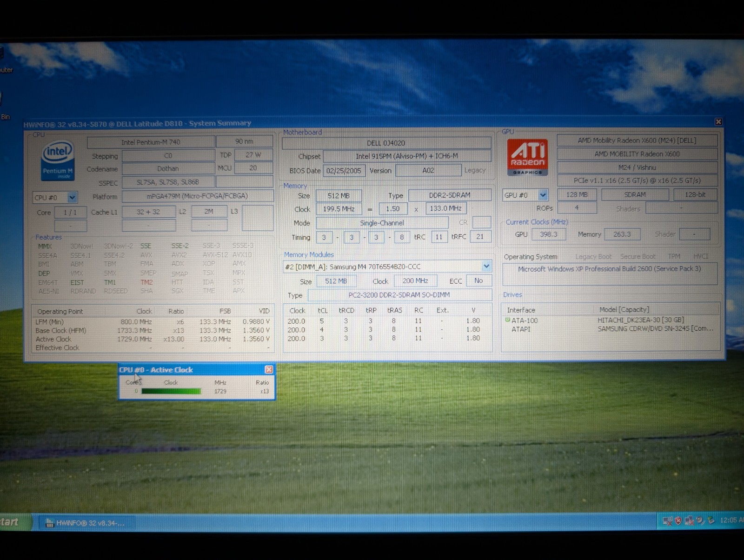The width and height of the screenshot is (744, 560).
Task: Click the green clock bar in Active Clock
Action: 171,391
